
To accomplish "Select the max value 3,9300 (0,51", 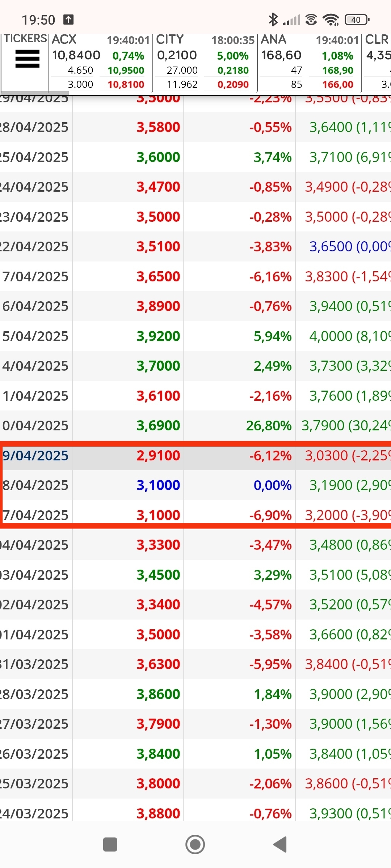I will pos(350,813).
